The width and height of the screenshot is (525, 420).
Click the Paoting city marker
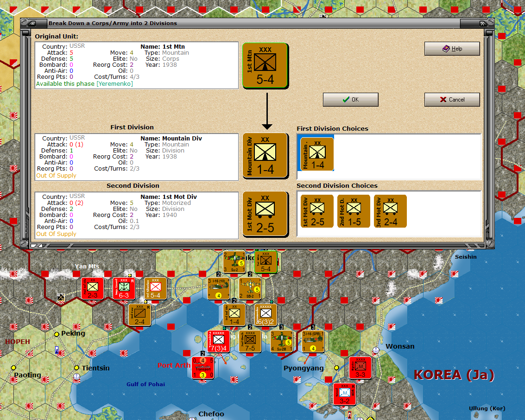[x=13, y=368]
